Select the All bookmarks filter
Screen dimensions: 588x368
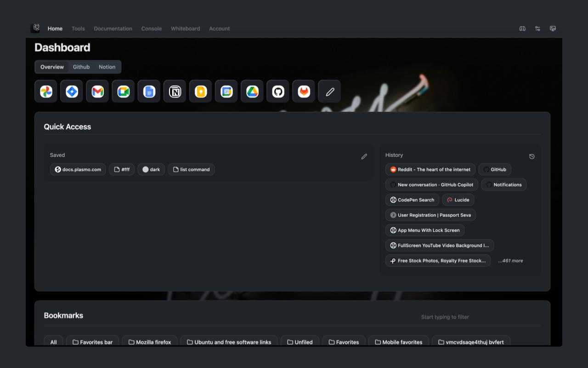click(x=54, y=342)
